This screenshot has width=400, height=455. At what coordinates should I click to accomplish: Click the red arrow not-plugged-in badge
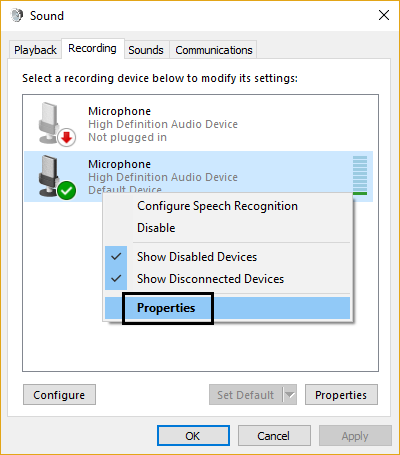pos(67,137)
